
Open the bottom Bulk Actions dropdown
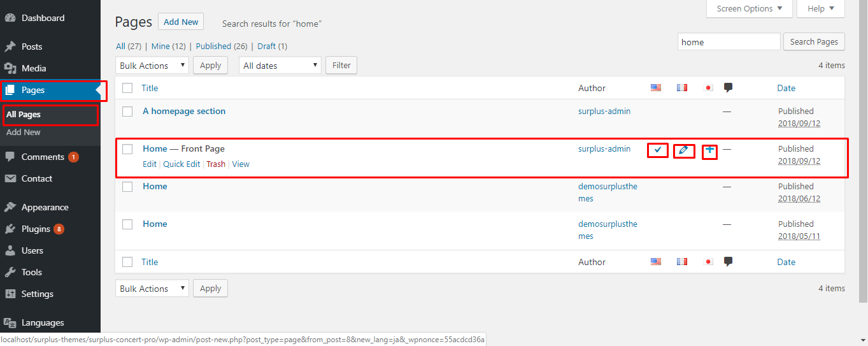click(152, 288)
